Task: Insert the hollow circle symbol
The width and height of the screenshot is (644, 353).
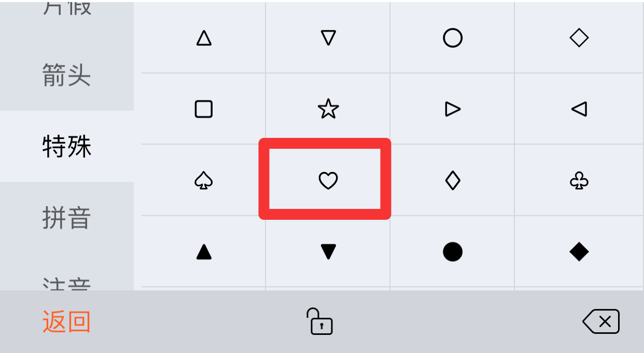Action: point(453,38)
